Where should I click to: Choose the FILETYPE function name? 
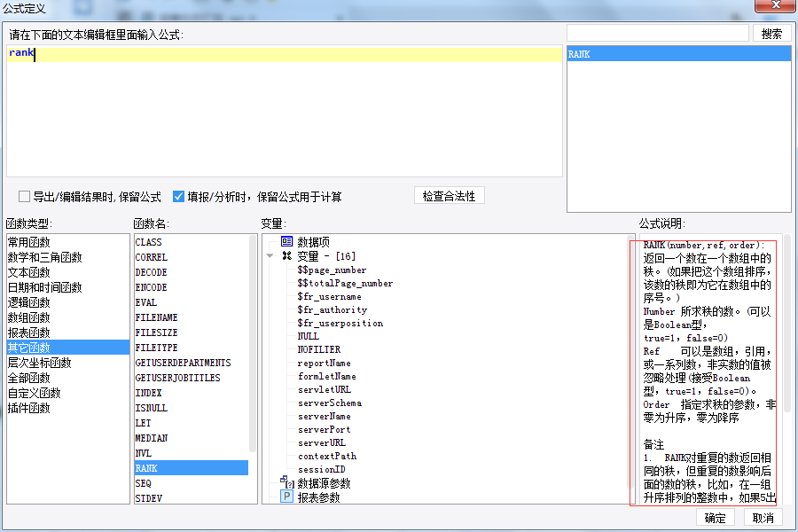(192, 348)
